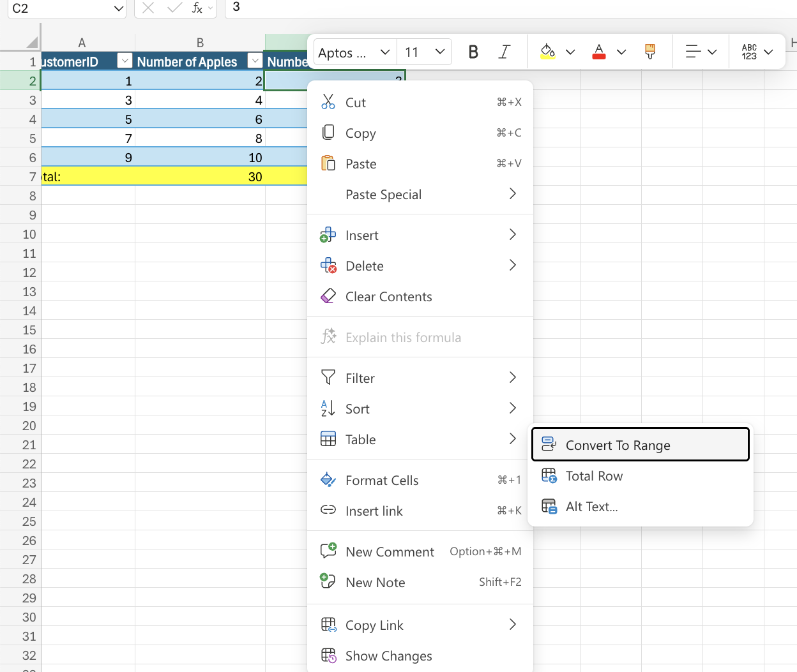Click the select-all corner triangle
Screen dimensions: 797x672
coord(31,43)
